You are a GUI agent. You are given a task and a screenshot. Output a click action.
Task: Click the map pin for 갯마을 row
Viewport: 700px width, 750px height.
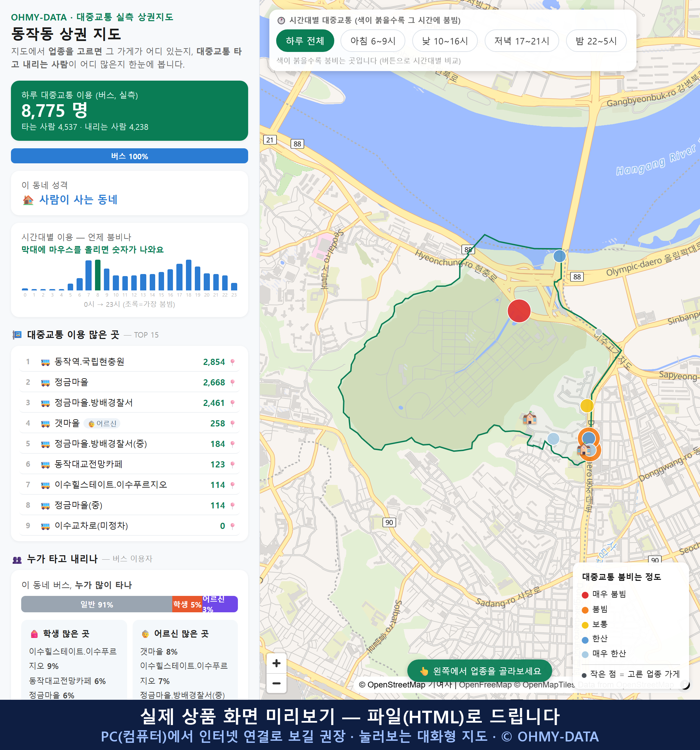click(x=232, y=423)
